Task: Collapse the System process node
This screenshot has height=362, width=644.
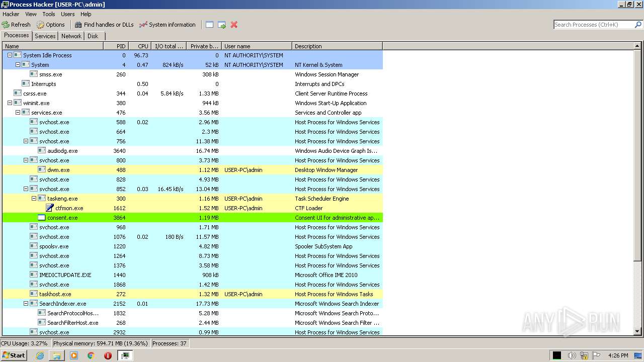Action: (x=18, y=65)
